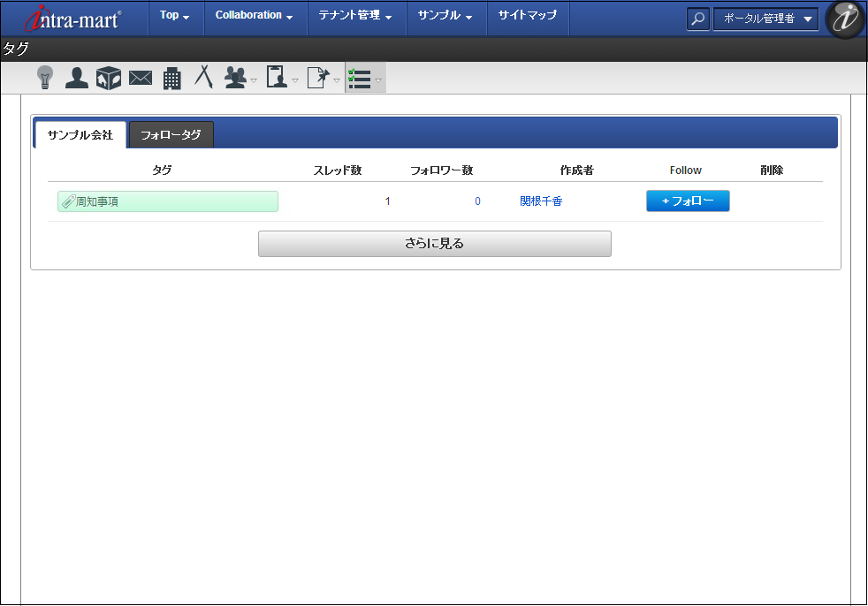This screenshot has width=868, height=606.
Task: Select the 周知事項 tag entry
Action: (167, 201)
